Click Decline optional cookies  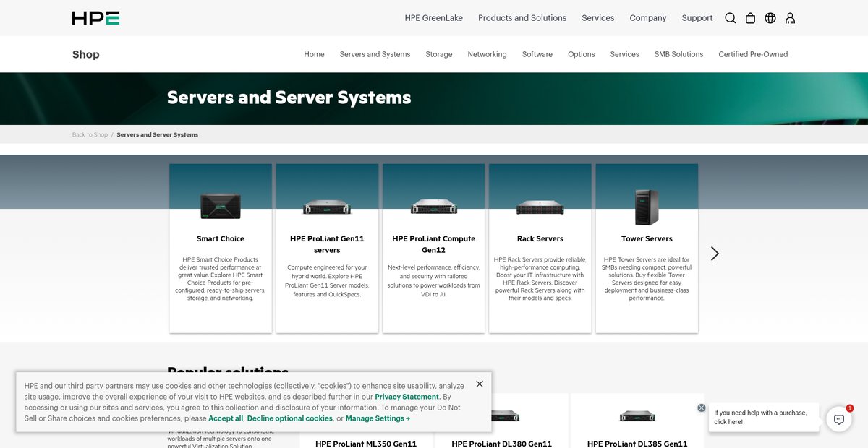tap(290, 418)
